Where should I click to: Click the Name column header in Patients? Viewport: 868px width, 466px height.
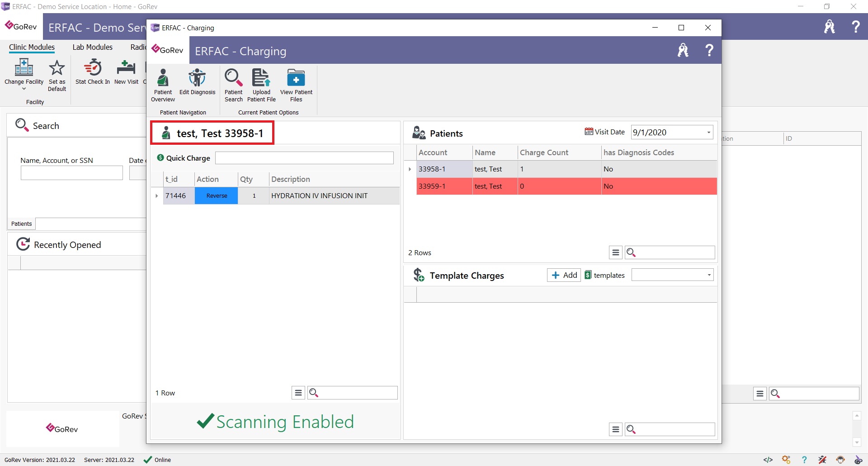[x=495, y=153]
